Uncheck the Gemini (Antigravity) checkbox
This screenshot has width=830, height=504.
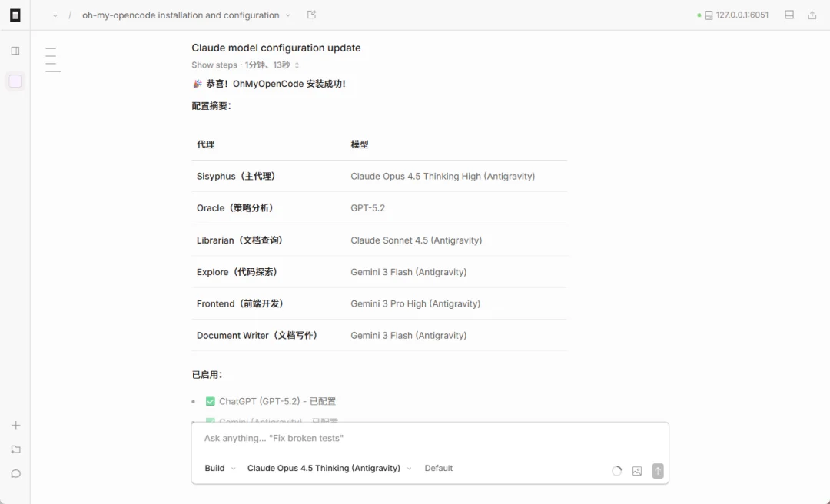click(x=210, y=421)
